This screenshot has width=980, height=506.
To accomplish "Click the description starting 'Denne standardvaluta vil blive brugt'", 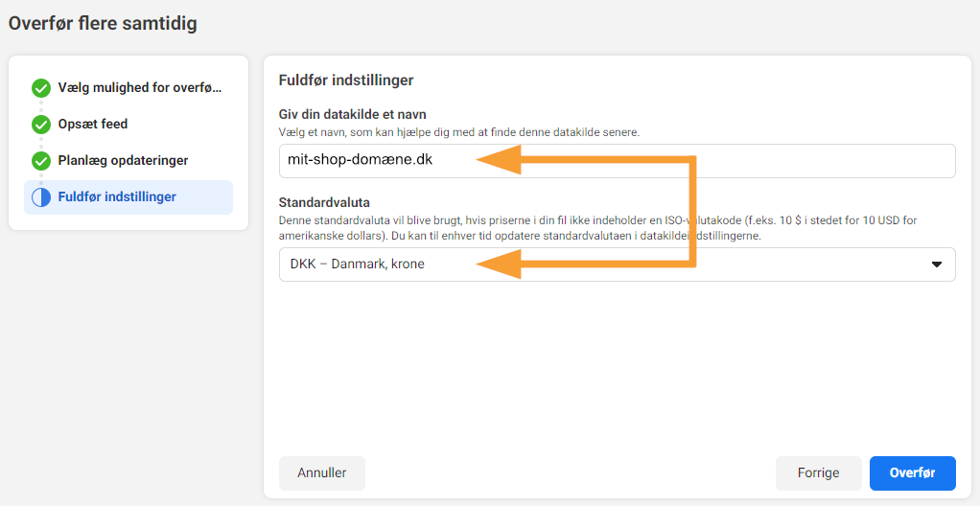I will pyautogui.click(x=597, y=229).
